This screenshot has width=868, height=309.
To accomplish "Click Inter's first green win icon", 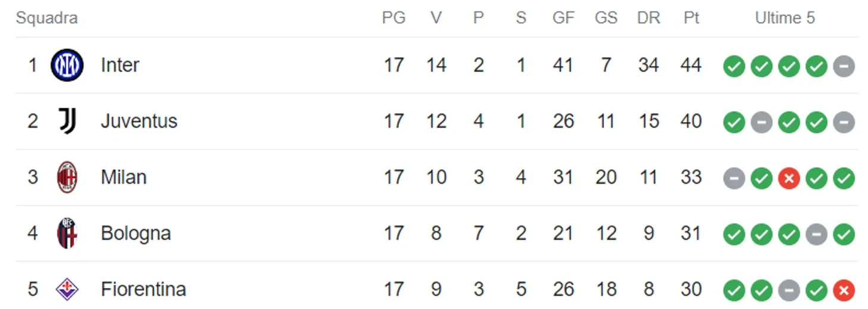I will [734, 65].
